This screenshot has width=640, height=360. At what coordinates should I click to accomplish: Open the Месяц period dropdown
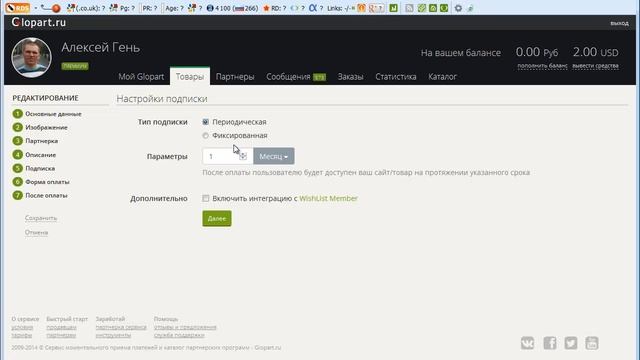point(273,156)
